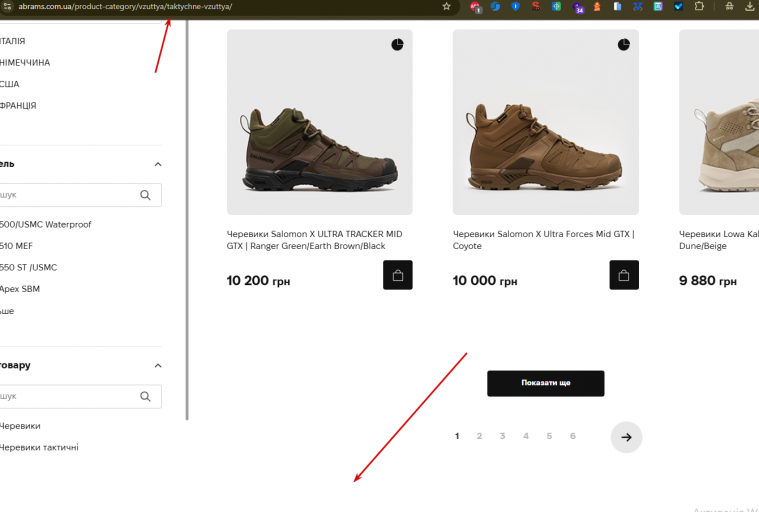Select model 510 MEF filter

16,246
